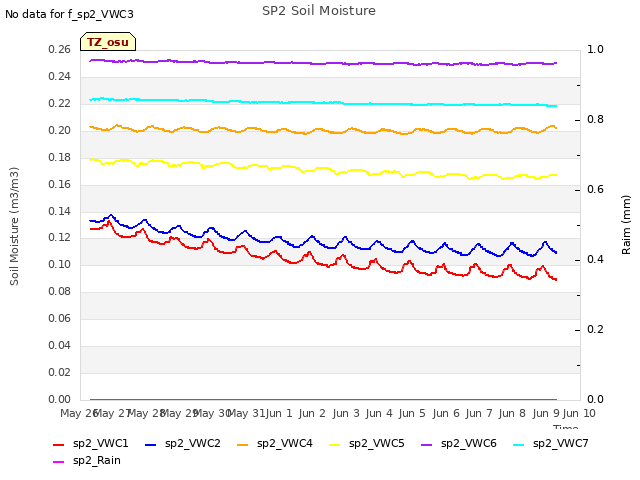This screenshot has width=640, height=480.
Task: Click the 0.02 left axis value
Action: (60, 372)
